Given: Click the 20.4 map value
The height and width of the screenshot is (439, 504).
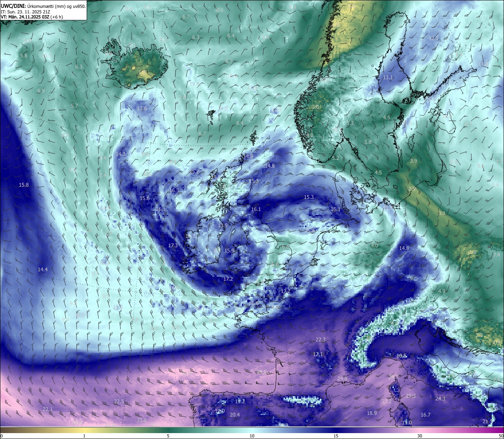Looking at the screenshot, I should click(x=235, y=415).
